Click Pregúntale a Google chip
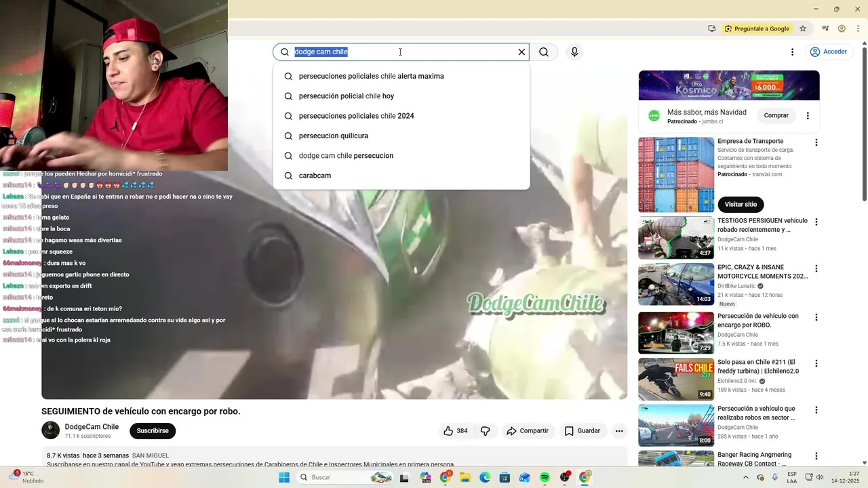Screen dimensions: 868x488 [757, 28]
